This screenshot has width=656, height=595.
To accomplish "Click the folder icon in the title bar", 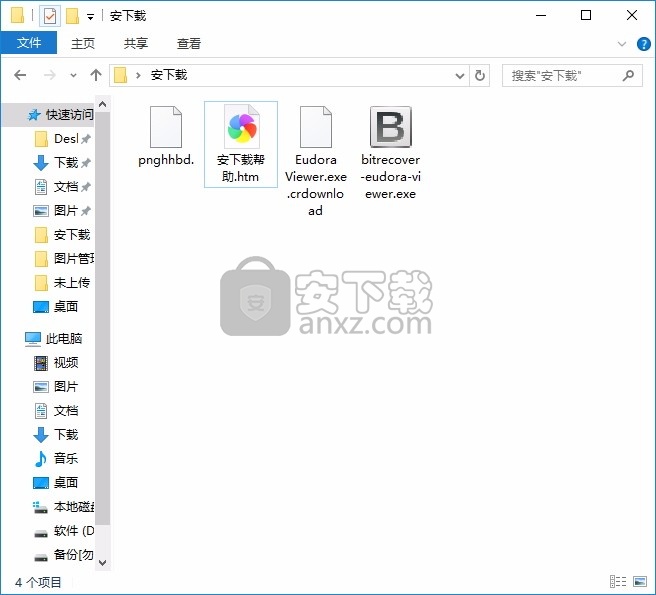I will click(x=18, y=15).
